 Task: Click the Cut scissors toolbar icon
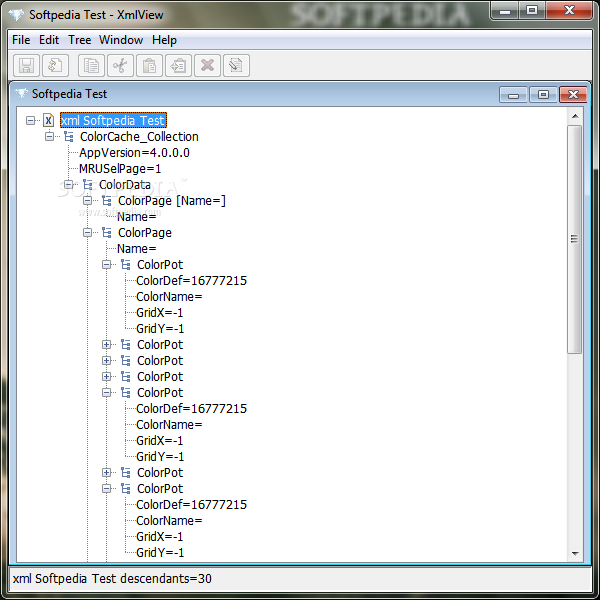tap(120, 65)
